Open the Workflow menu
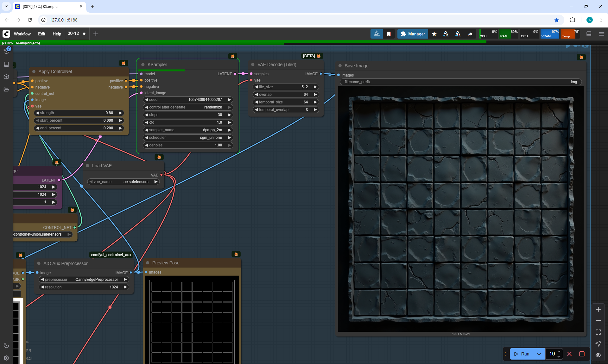This screenshot has height=364, width=608. coord(22,34)
